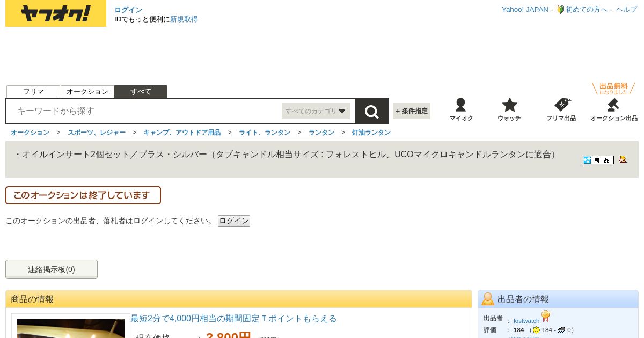Open the マイオク icon
Viewport: 644px width, 338px height.
(x=461, y=109)
